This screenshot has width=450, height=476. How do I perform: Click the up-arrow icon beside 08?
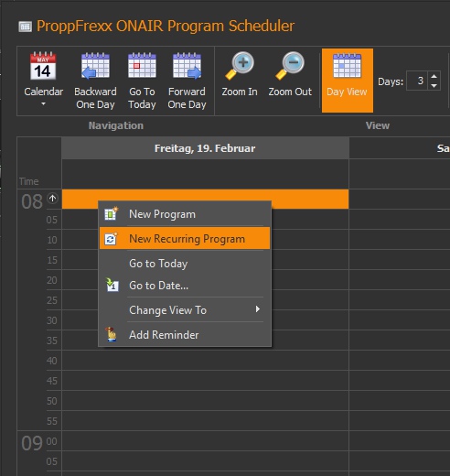[52, 199]
